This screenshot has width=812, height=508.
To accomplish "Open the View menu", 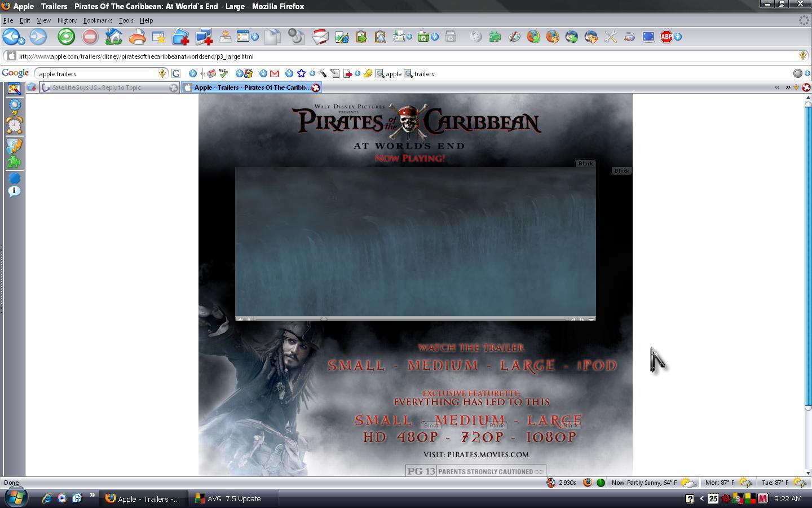I will [x=43, y=20].
